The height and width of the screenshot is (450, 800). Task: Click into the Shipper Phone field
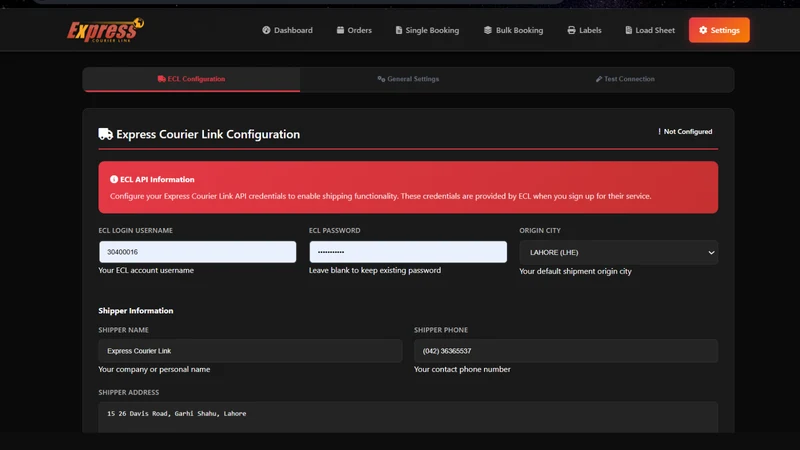(566, 351)
